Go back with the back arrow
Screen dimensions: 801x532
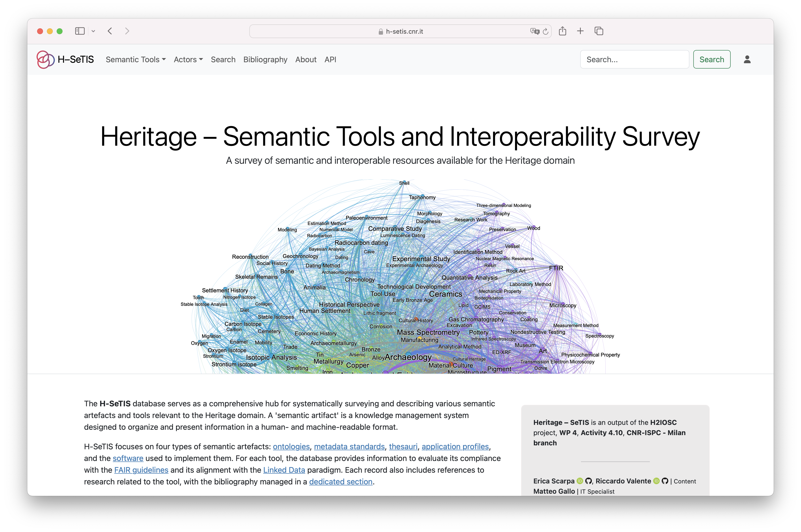tap(110, 31)
